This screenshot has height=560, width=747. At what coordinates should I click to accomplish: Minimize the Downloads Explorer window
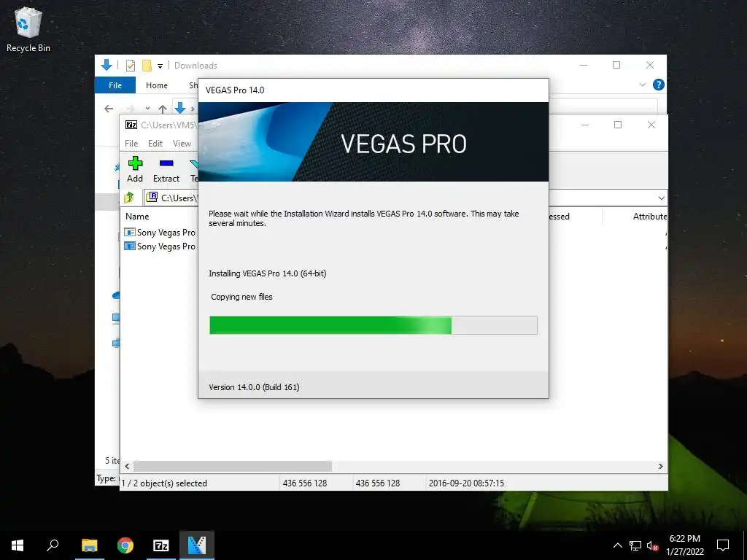(x=584, y=65)
